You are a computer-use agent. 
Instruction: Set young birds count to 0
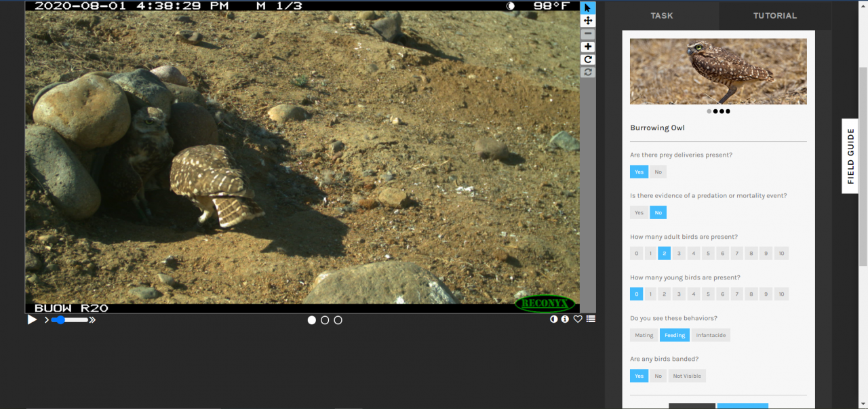(x=636, y=294)
